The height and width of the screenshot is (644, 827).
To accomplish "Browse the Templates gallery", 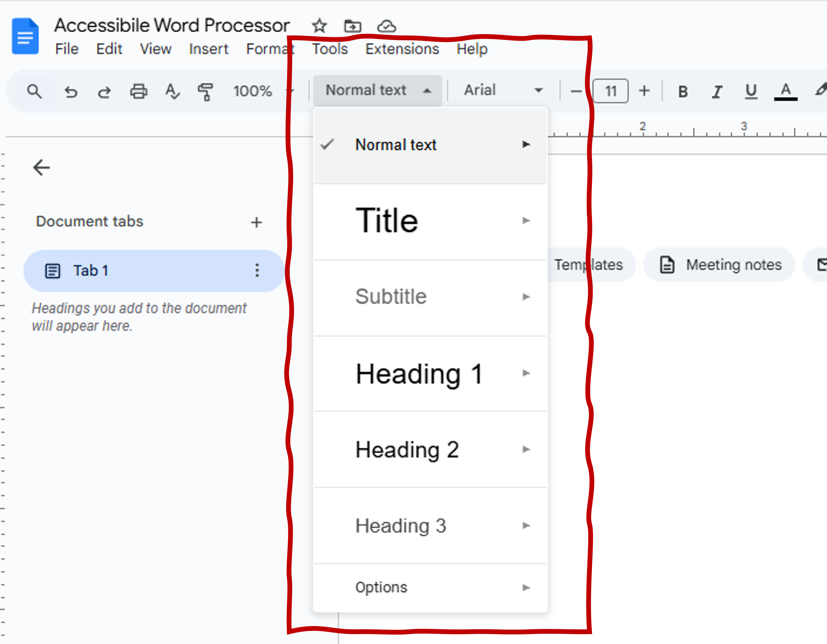I will tap(589, 265).
